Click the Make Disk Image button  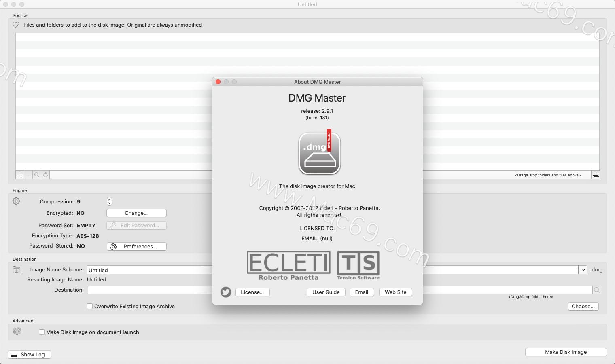tap(565, 352)
